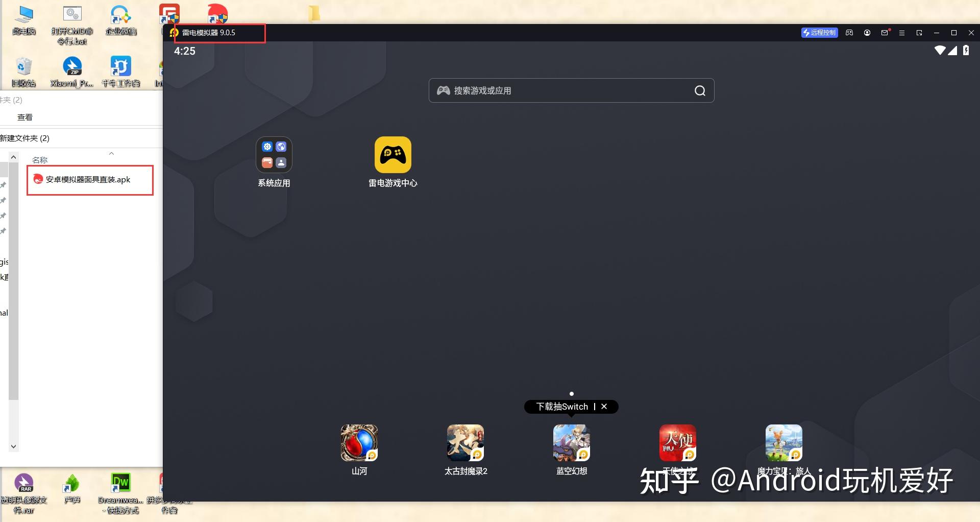Click the magnifier search icon in emulator
Image resolution: width=980 pixels, height=522 pixels.
tap(700, 90)
